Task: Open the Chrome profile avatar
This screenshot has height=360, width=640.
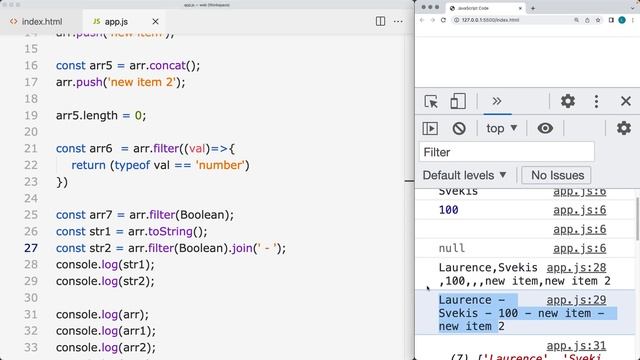Action: (x=622, y=20)
